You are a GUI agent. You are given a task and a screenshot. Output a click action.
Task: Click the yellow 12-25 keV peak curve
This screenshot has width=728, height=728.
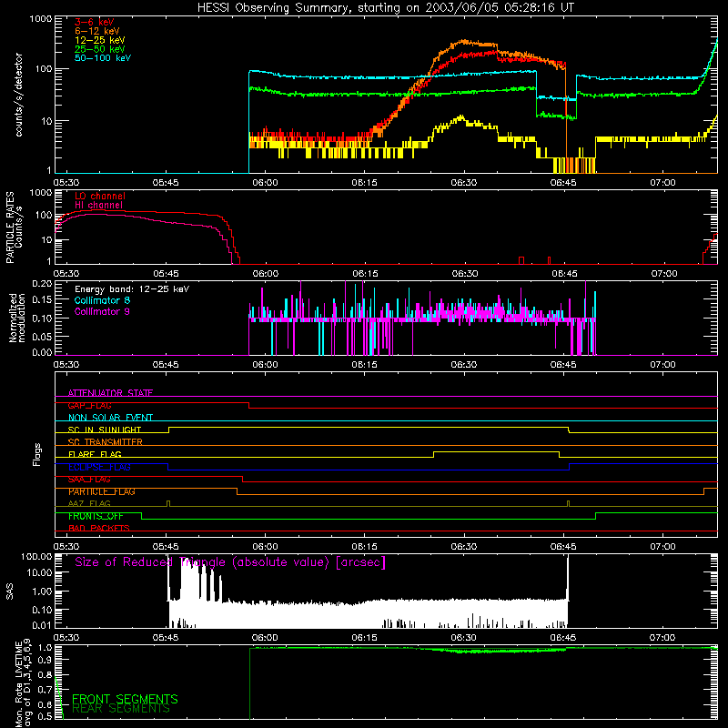click(x=460, y=117)
